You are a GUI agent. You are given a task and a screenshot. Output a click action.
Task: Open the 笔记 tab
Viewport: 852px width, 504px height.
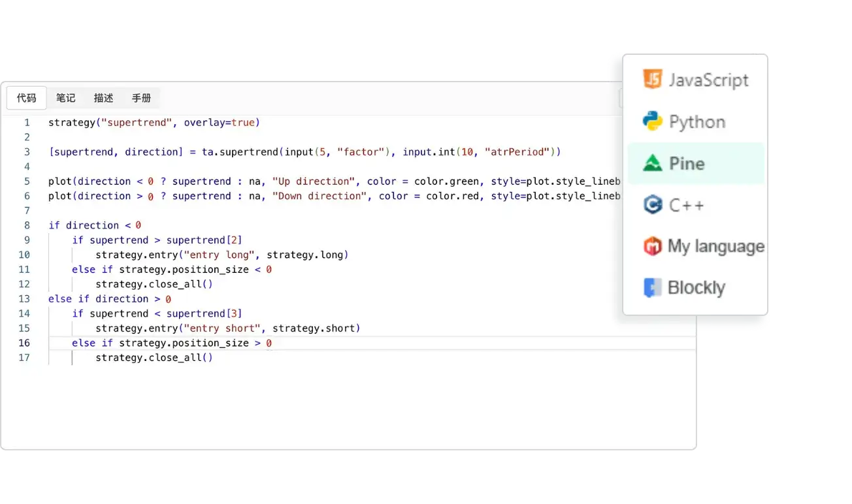(x=65, y=98)
